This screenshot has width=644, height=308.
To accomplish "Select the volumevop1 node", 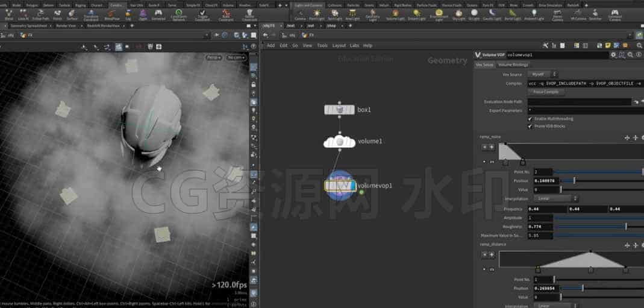I will point(340,186).
